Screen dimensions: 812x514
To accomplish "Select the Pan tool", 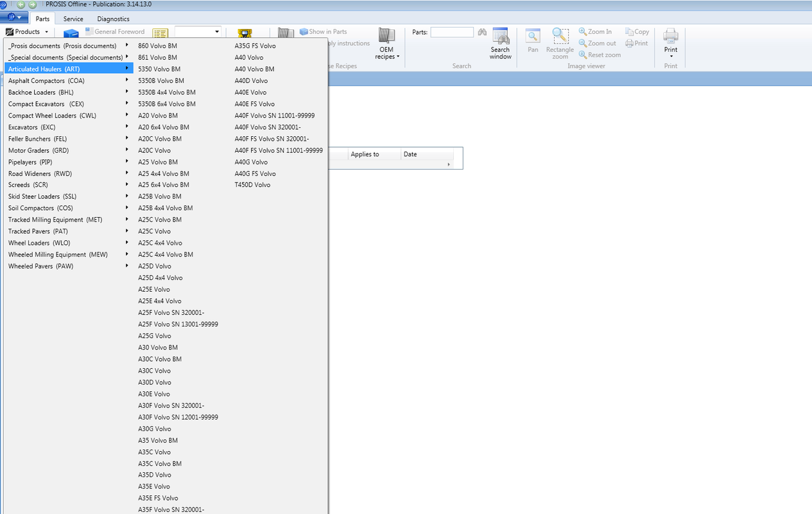I will pyautogui.click(x=533, y=41).
